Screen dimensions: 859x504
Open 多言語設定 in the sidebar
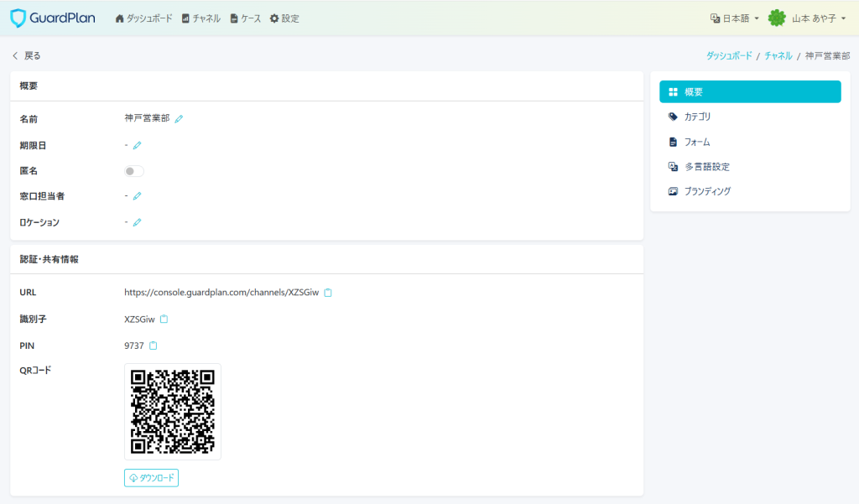click(x=706, y=167)
